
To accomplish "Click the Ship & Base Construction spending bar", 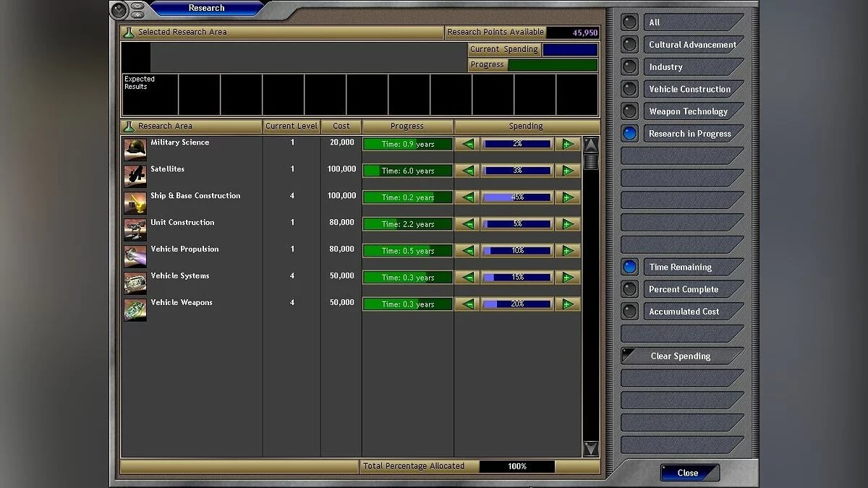I will point(517,197).
